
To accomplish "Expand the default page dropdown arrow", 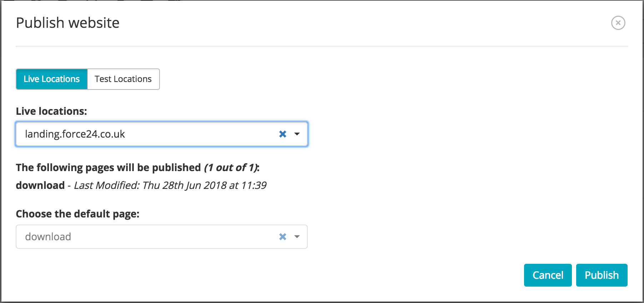I will click(297, 237).
